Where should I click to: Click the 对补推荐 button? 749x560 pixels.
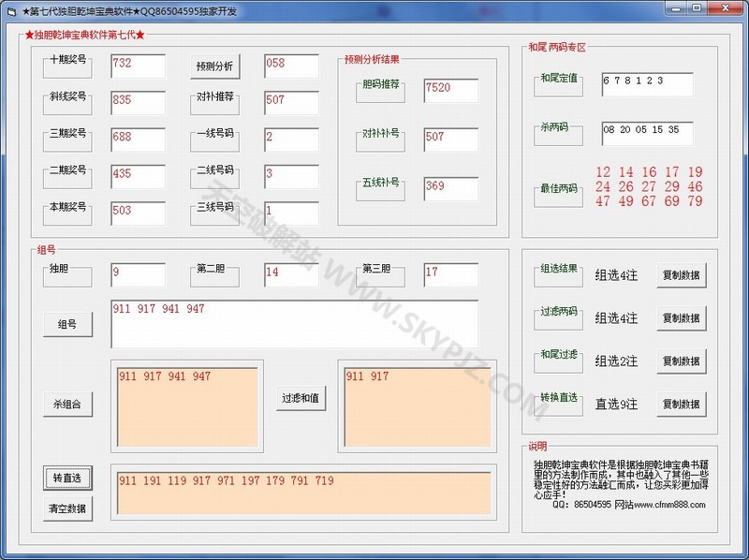point(213,103)
